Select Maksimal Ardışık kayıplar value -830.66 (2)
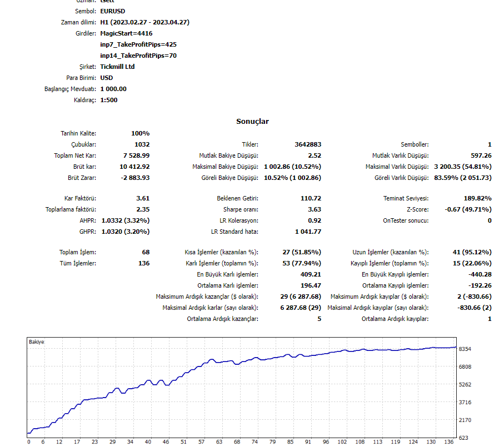504x447 pixels. 475,308
